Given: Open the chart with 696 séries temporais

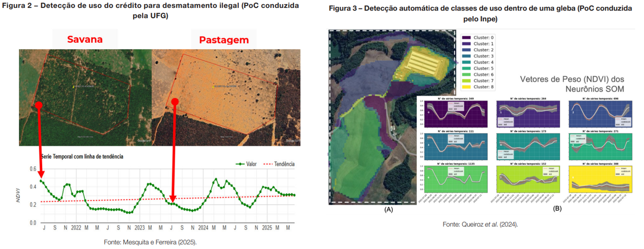Looking at the screenshot, I should [x=600, y=114].
